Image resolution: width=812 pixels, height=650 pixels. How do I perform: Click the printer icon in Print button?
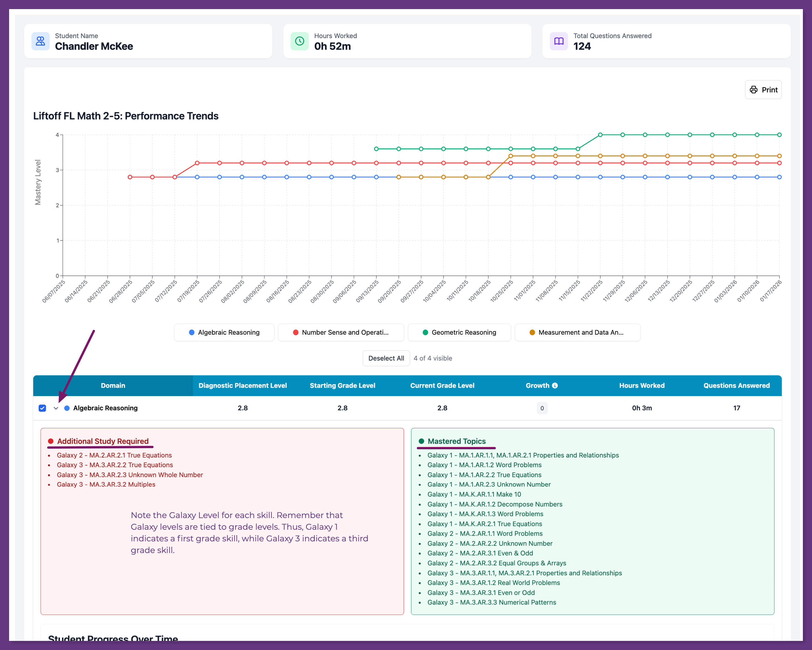coord(753,90)
